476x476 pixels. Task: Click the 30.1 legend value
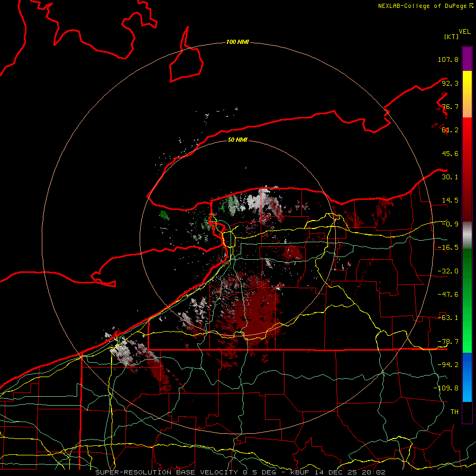pos(450,177)
